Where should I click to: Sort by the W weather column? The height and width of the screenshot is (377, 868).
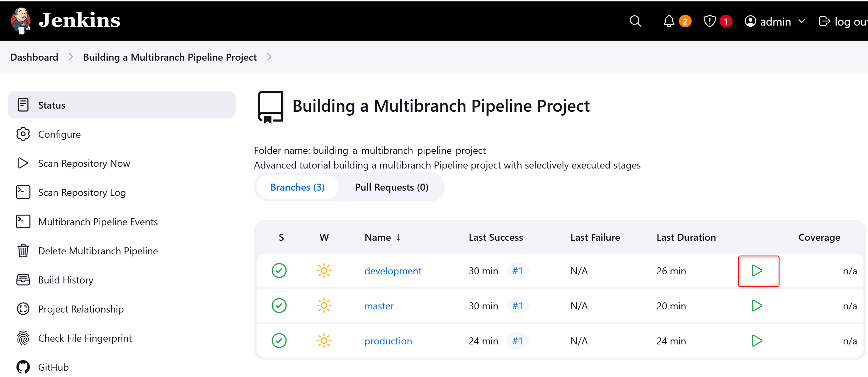(324, 237)
